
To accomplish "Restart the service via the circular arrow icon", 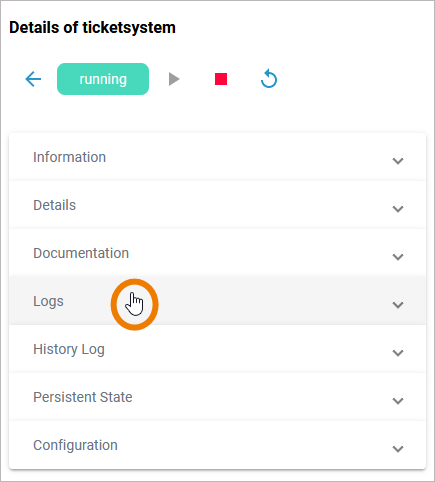I will click(269, 79).
